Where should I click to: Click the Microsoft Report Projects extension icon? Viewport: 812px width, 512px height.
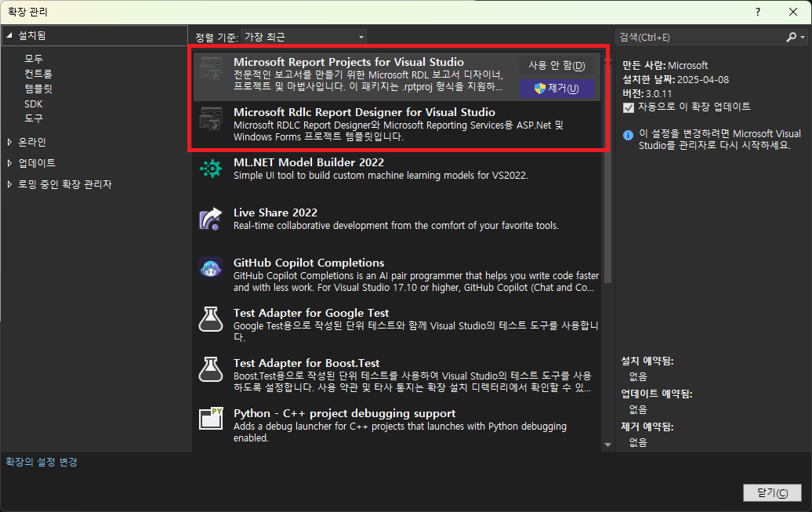211,68
